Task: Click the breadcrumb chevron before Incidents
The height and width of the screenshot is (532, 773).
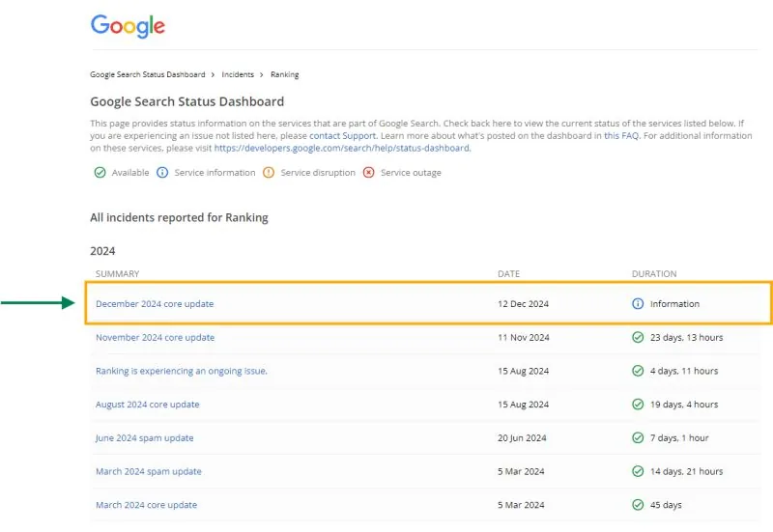Action: point(213,75)
